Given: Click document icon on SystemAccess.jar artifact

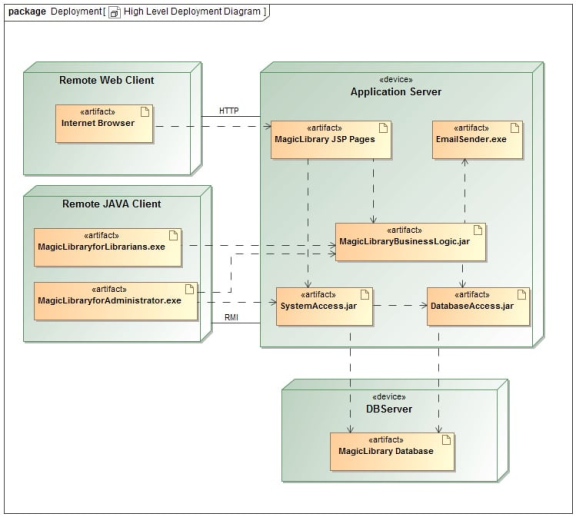Looking at the screenshot, I should coord(365,294).
